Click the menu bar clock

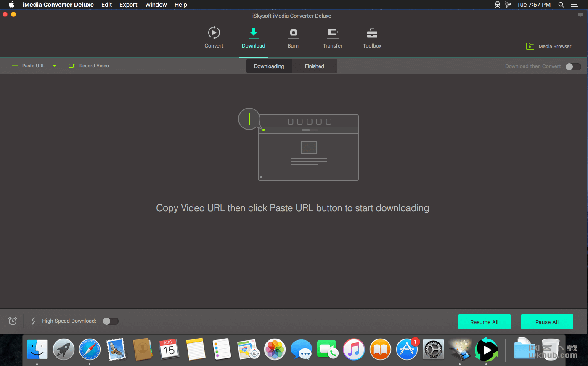[534, 5]
